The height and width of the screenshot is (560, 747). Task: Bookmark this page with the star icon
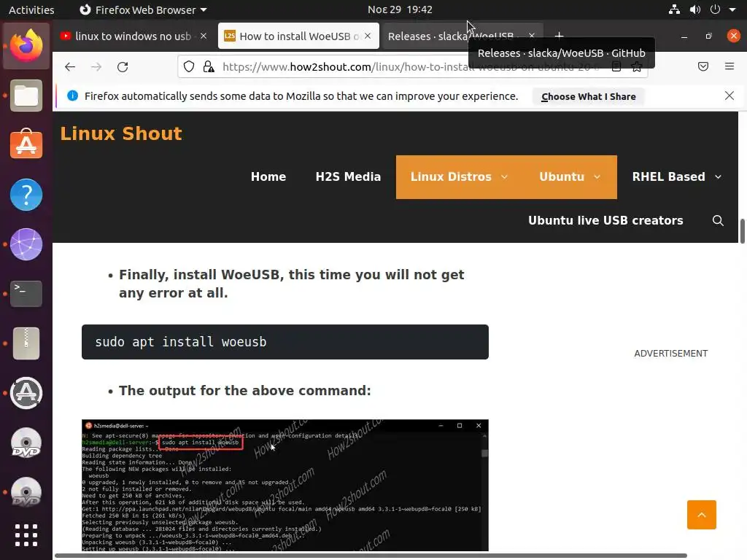636,66
